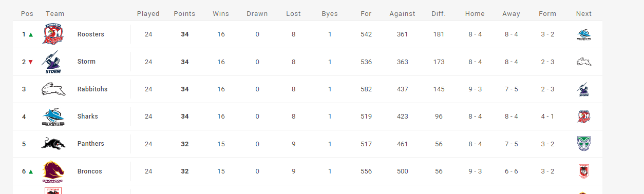Screen dimensions: 644x194
Task: Open Panthers' next opponent Warriors icon
Action: click(x=584, y=144)
